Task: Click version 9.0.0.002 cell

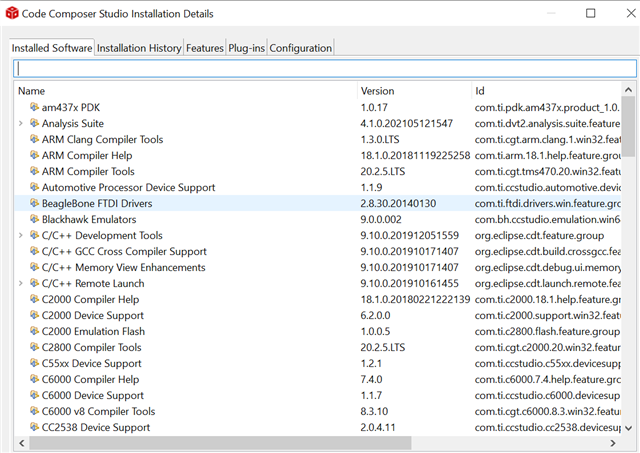Action: [x=381, y=219]
